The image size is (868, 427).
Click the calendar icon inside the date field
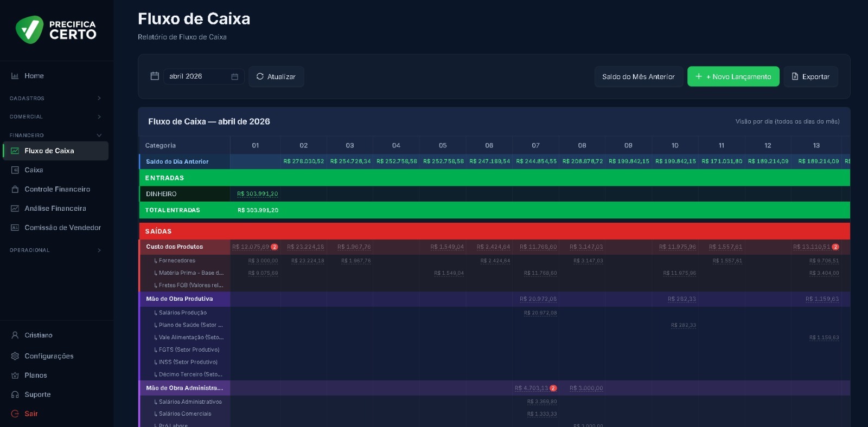coord(234,76)
